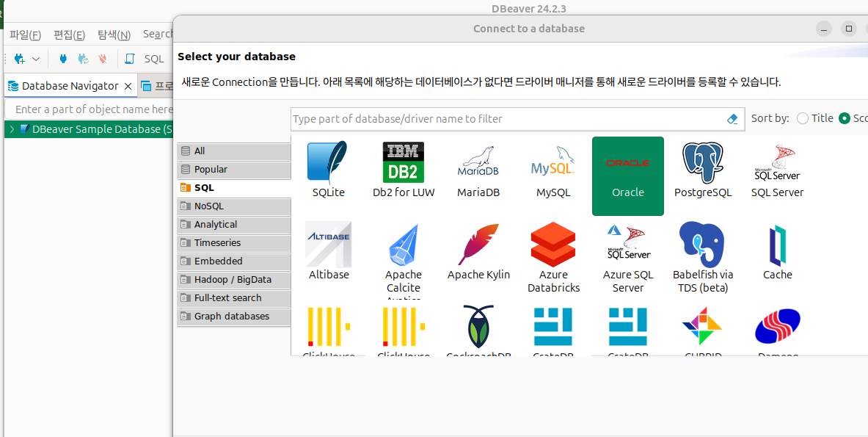
Task: Expand the DBeaver Sample Database node
Action: point(10,129)
